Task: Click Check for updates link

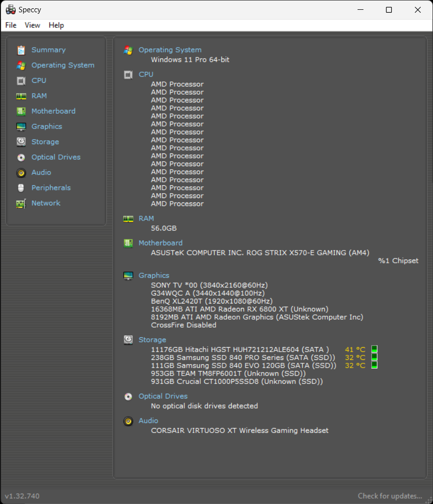Action: [x=389, y=496]
